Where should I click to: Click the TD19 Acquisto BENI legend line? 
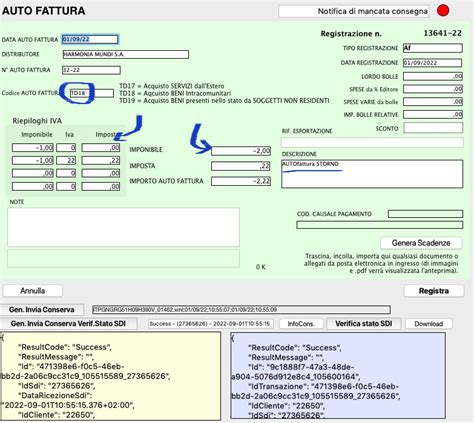(x=224, y=100)
